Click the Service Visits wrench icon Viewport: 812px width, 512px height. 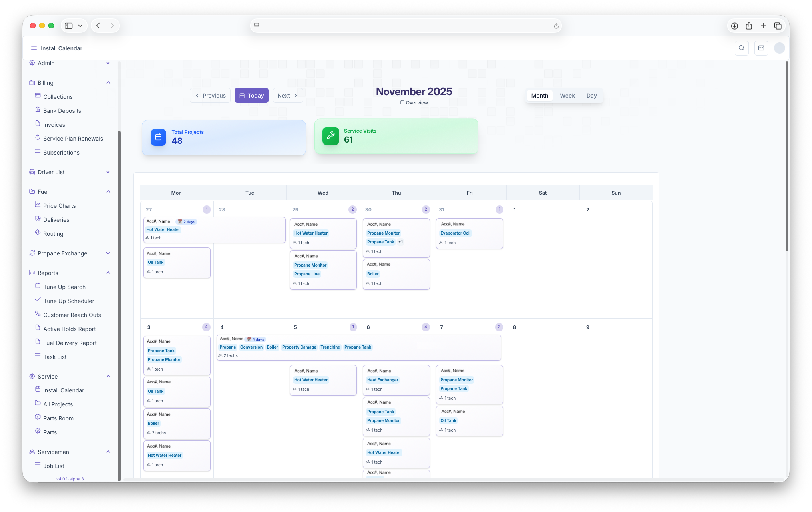(x=331, y=136)
